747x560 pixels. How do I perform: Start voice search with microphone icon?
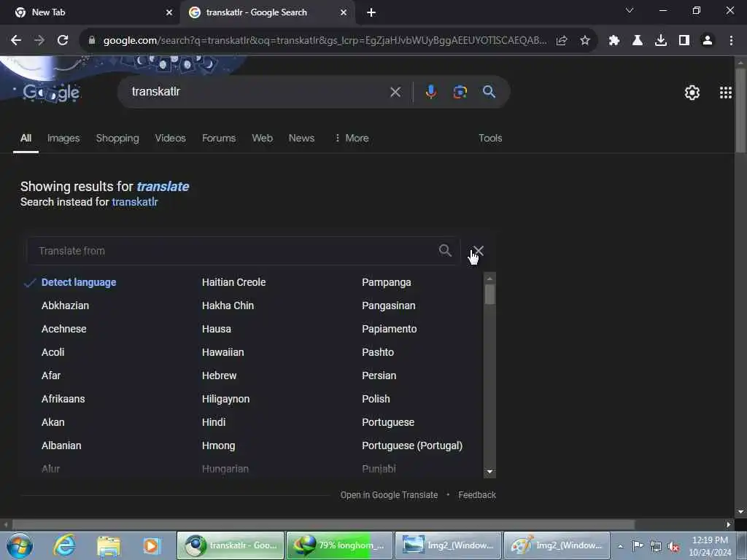(430, 92)
